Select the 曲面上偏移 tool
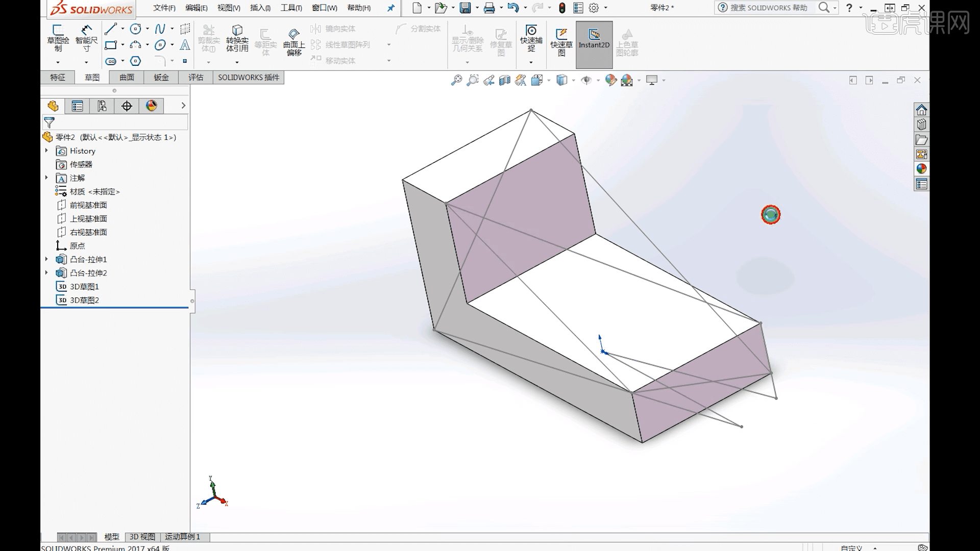Screen dimensions: 980x551 pos(294,41)
